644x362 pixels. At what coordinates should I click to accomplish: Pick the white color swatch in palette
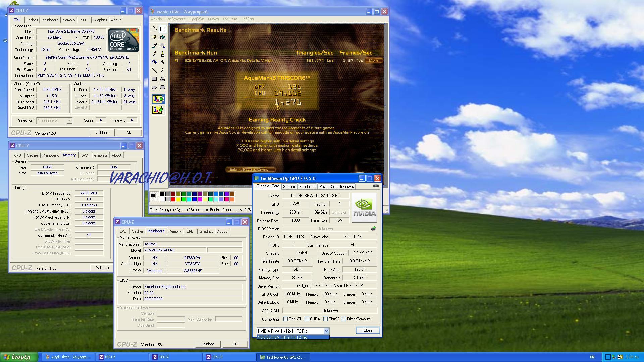[x=162, y=199]
